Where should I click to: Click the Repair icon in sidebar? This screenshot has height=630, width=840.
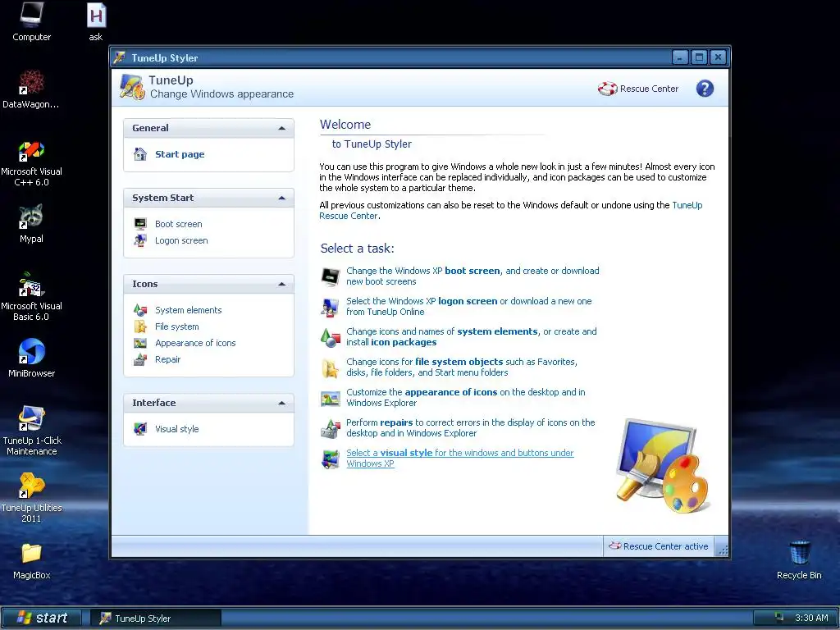coord(140,359)
